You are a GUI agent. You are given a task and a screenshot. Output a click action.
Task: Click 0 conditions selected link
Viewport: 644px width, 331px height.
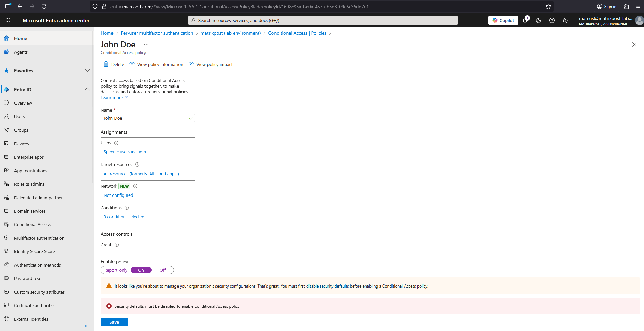(x=124, y=217)
